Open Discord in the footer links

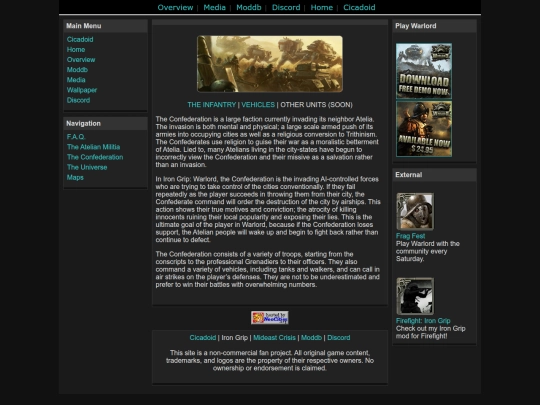339,338
